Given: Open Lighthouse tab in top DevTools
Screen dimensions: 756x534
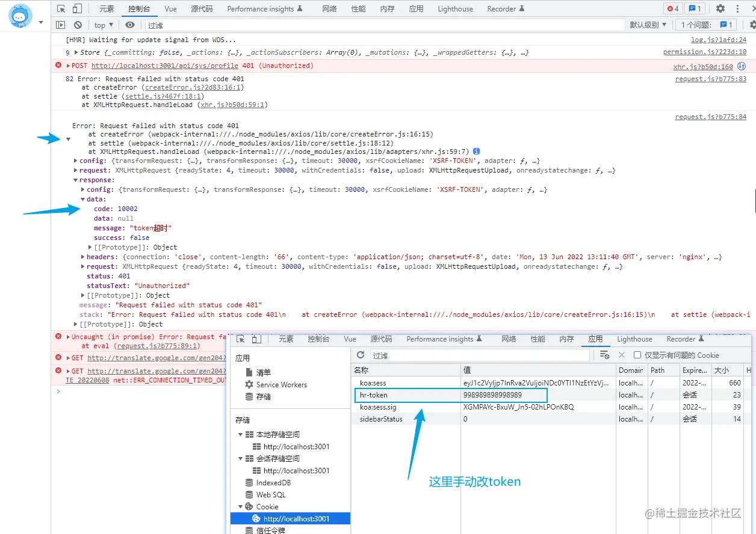Looking at the screenshot, I should pyautogui.click(x=455, y=9).
